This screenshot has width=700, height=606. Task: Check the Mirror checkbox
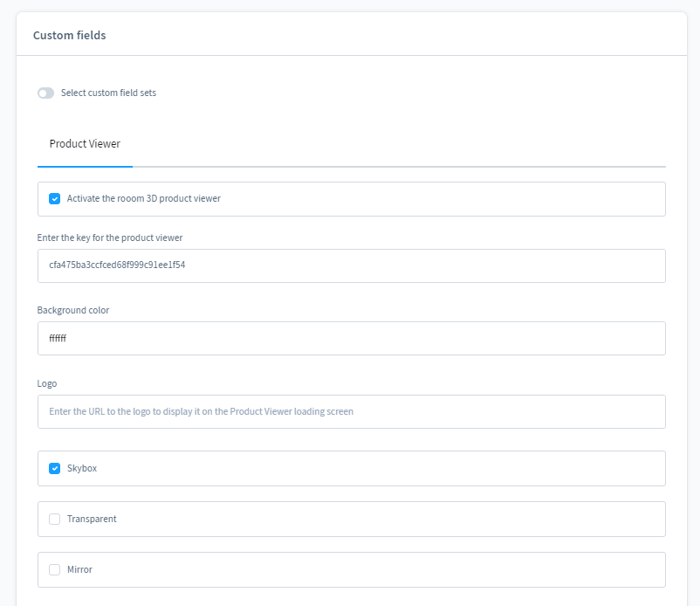coord(55,569)
